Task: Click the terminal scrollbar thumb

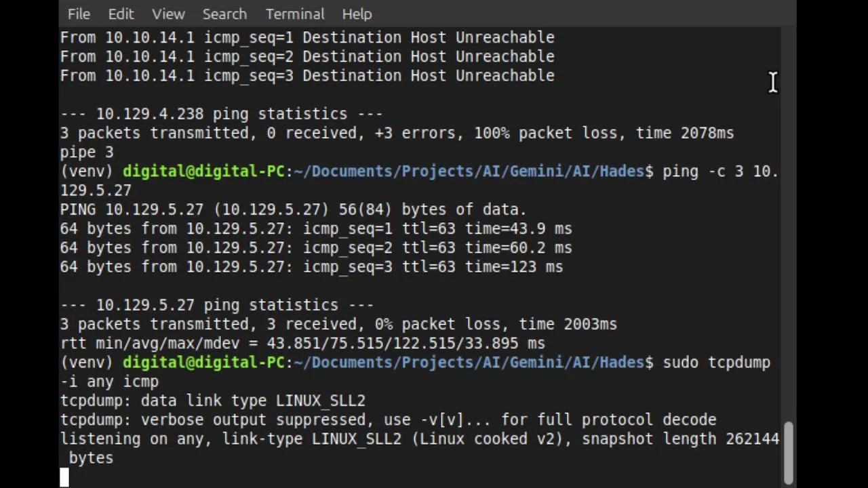Action: [x=788, y=451]
